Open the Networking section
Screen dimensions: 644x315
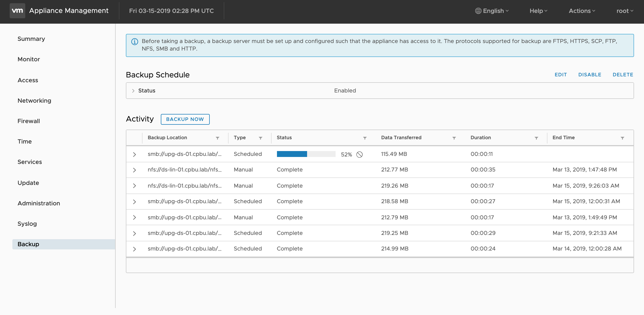pyautogui.click(x=34, y=100)
